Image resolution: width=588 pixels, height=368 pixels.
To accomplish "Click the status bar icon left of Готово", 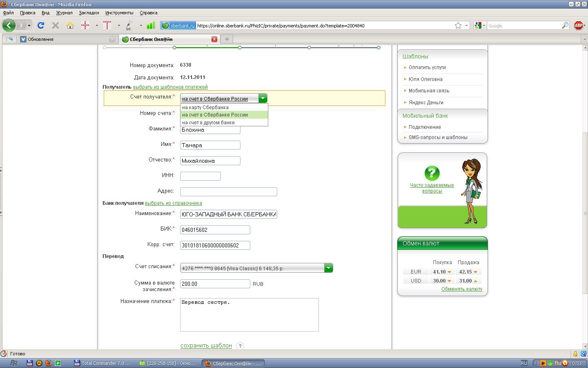I will click(x=4, y=354).
